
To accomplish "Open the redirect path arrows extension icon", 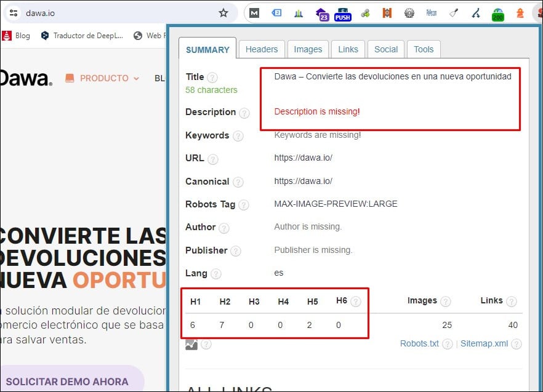I will [476, 14].
